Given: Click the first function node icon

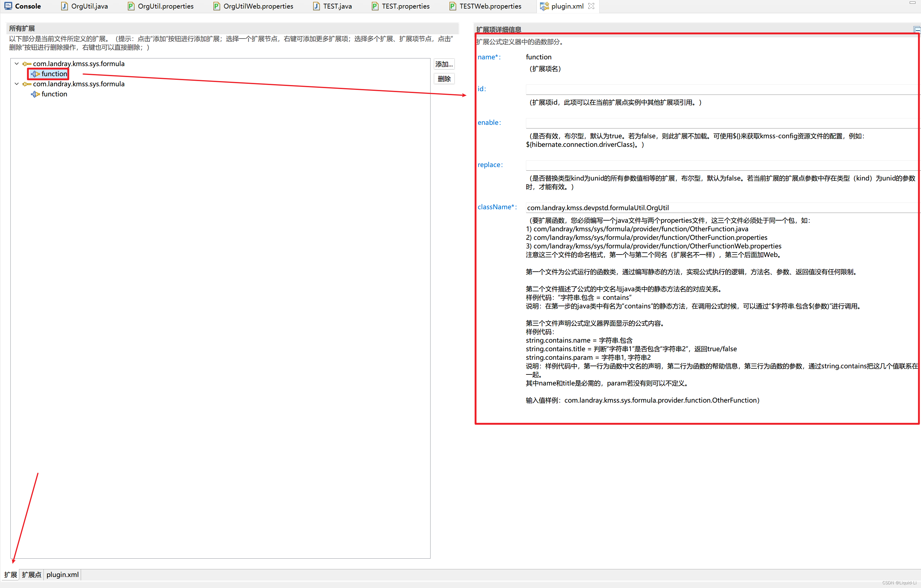Looking at the screenshot, I should click(x=35, y=74).
